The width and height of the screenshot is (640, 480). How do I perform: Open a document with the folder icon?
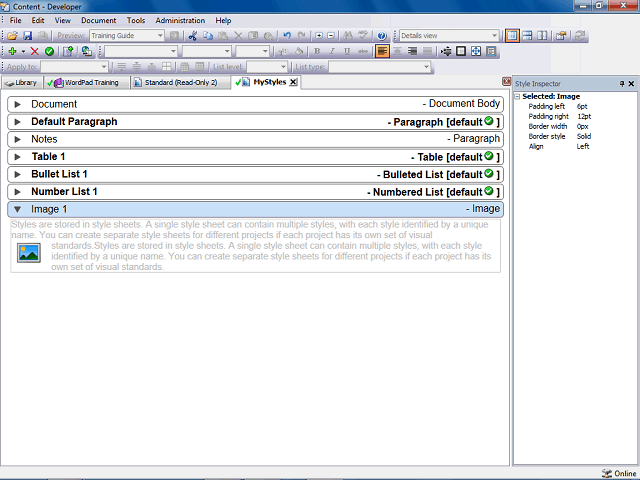[12, 36]
